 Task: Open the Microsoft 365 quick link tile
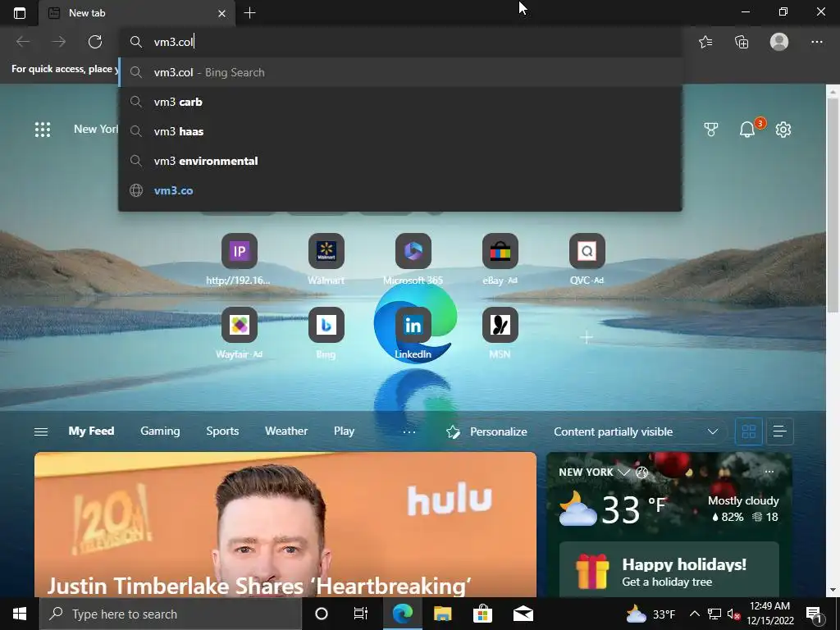tap(413, 259)
